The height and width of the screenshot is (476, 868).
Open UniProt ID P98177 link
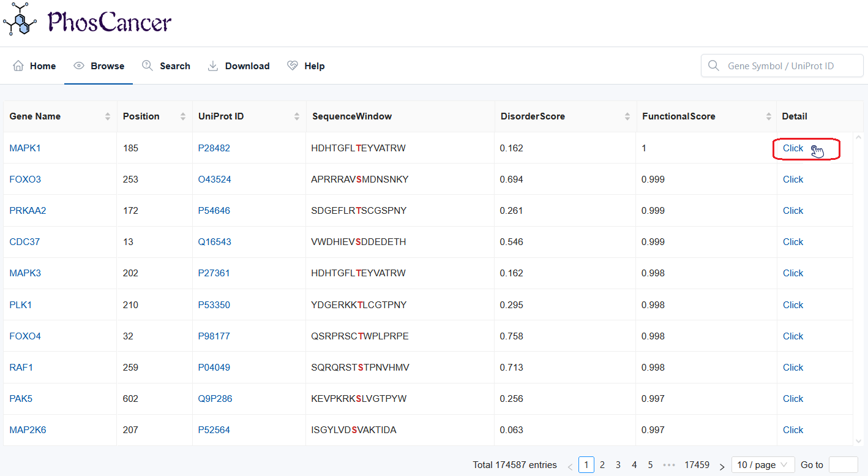pos(214,336)
